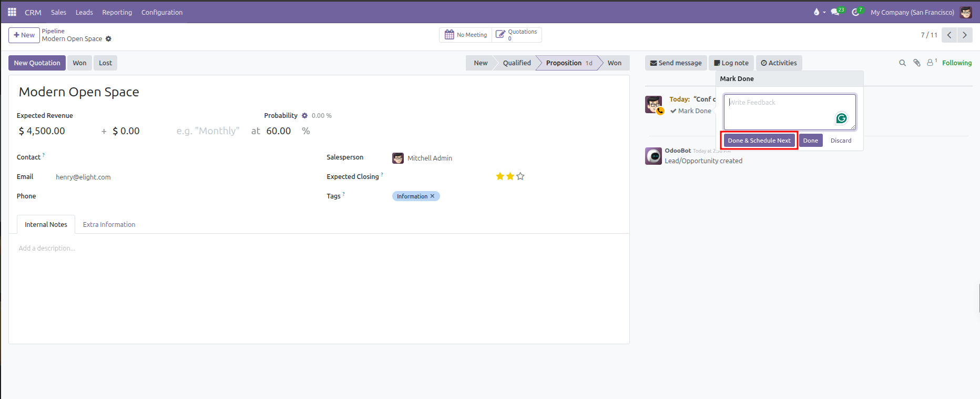The width and height of the screenshot is (980, 399).
Task: Toggle the Following button
Action: pyautogui.click(x=957, y=63)
